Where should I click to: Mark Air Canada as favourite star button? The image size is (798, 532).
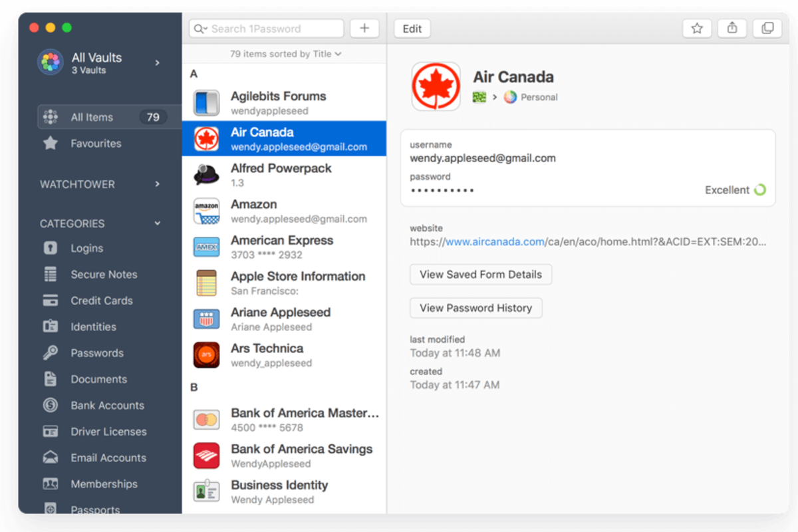697,29
